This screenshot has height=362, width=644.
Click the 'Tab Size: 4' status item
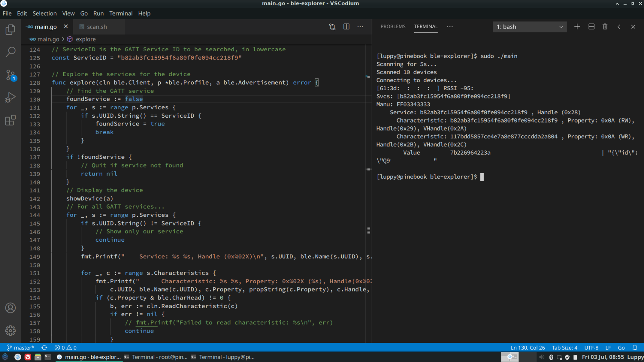coord(564,348)
